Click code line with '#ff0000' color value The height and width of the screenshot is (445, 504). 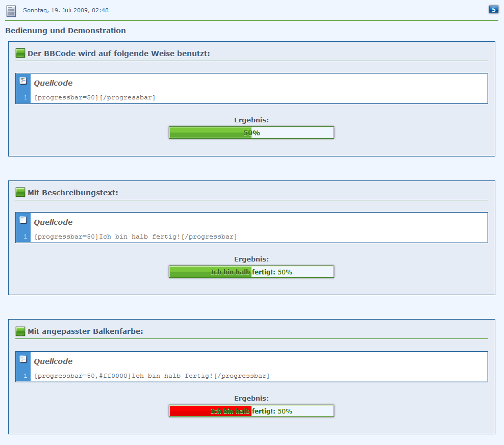[x=152, y=376]
